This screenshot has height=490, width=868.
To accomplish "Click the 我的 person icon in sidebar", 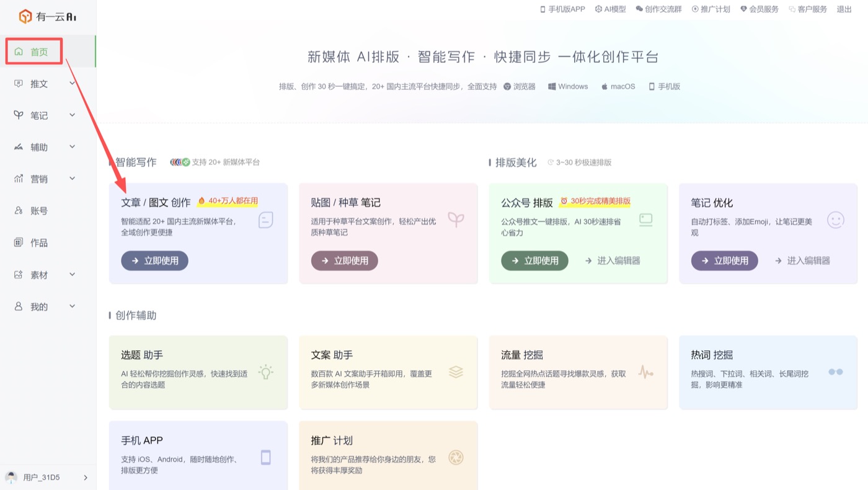I will pyautogui.click(x=19, y=306).
